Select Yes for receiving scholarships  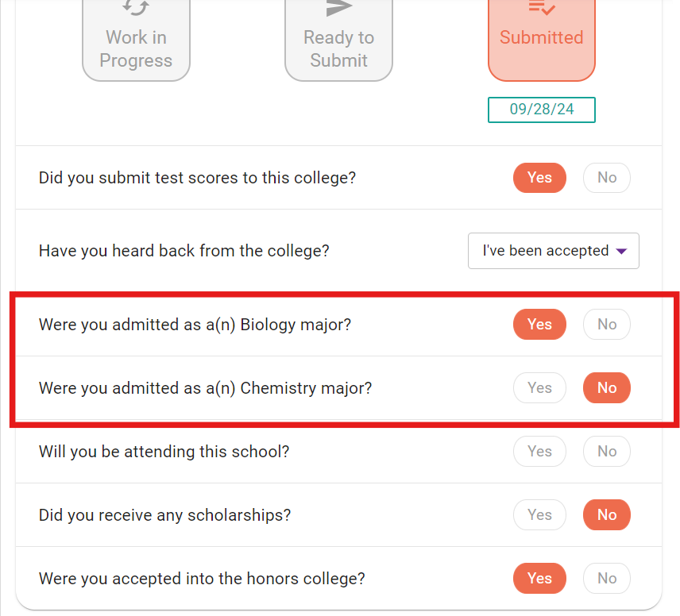[x=539, y=514]
